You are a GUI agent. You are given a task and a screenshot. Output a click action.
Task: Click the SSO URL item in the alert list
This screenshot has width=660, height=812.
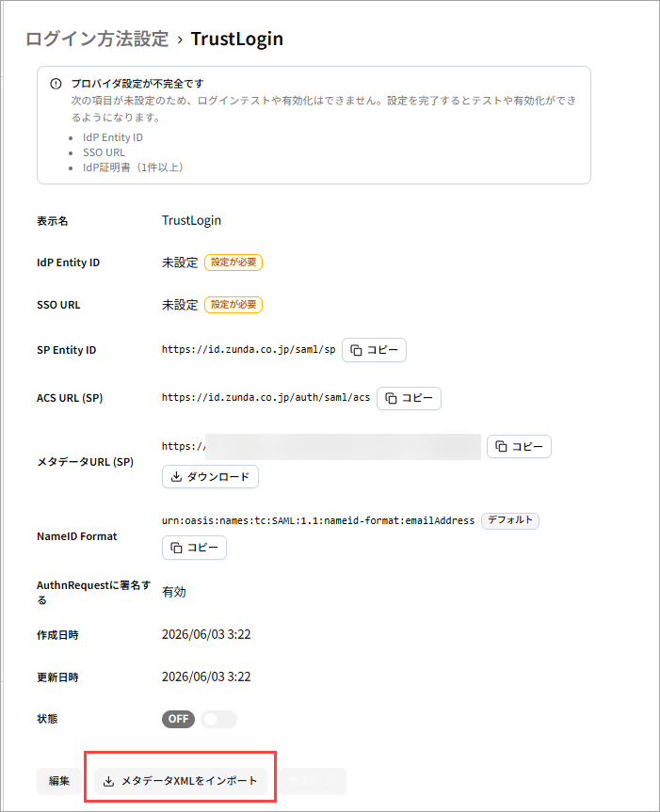(x=105, y=152)
